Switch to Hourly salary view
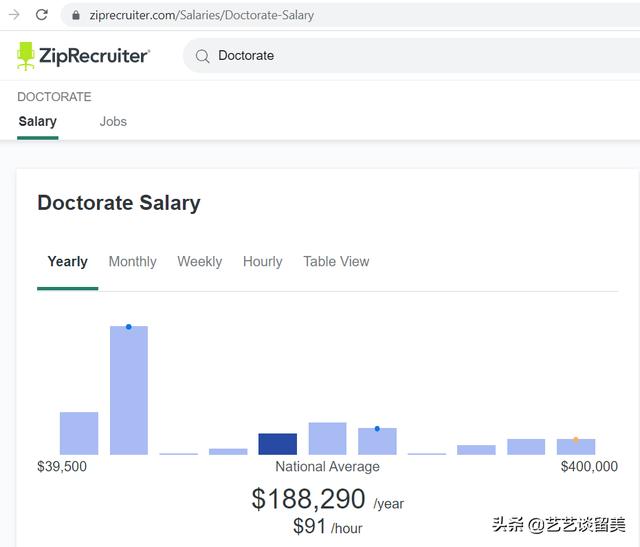 (x=262, y=262)
